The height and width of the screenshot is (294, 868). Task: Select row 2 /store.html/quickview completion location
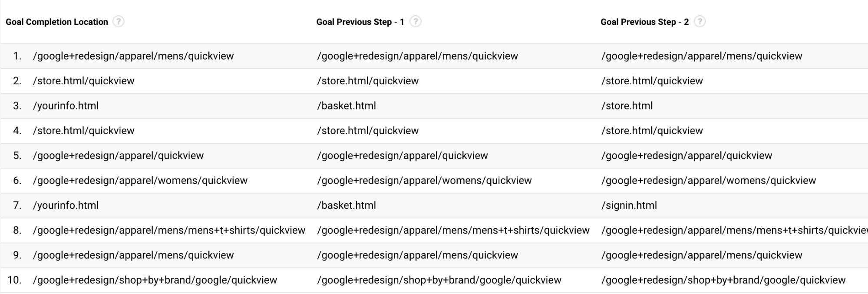point(84,81)
